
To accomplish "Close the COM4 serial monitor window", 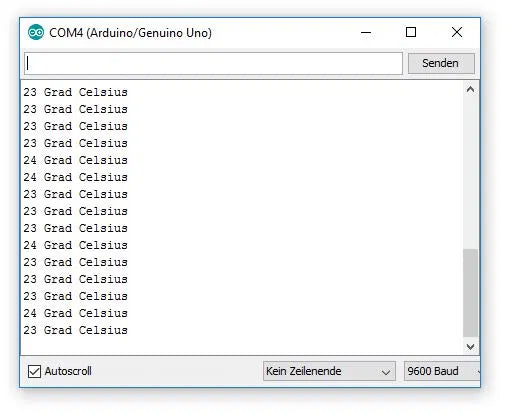I will pos(457,32).
